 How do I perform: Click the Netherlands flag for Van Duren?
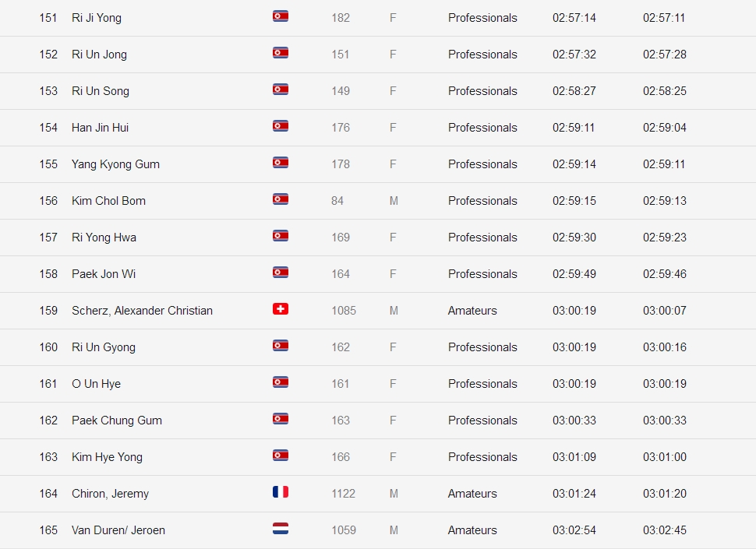[281, 529]
